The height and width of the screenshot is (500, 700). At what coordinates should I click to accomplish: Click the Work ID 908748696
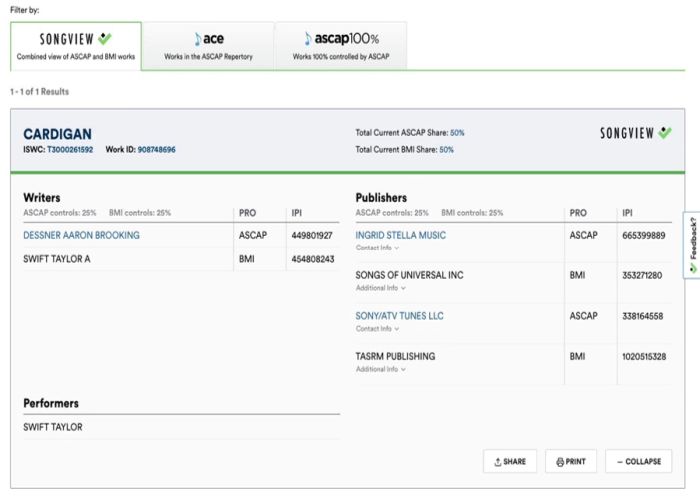[156, 149]
